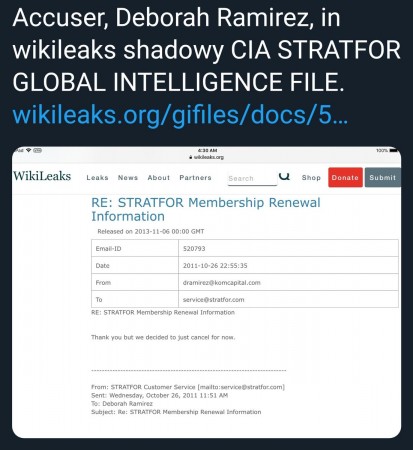Focus the Search input field

pos(252,178)
